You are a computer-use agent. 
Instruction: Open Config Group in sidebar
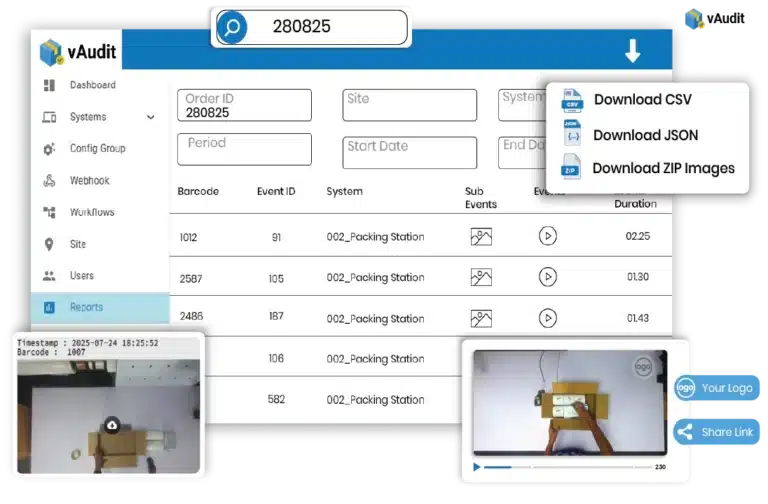tap(97, 148)
